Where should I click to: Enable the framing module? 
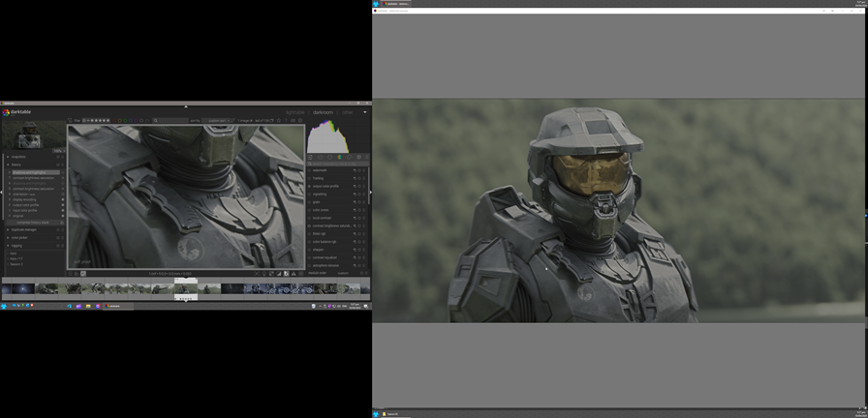tap(309, 178)
